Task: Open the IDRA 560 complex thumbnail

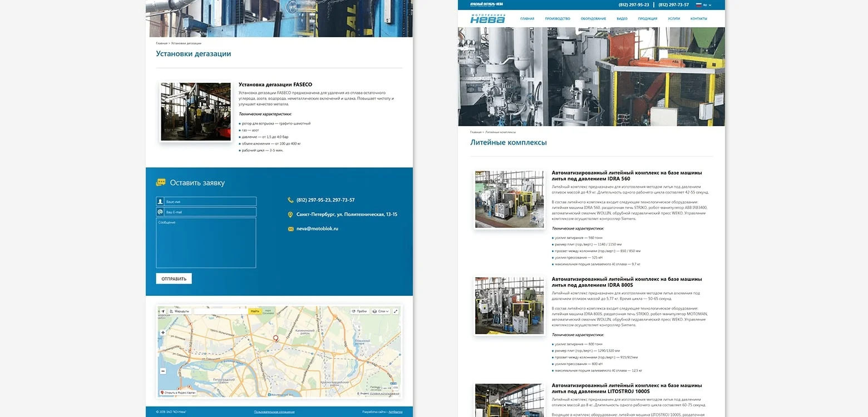Action: 509,199
